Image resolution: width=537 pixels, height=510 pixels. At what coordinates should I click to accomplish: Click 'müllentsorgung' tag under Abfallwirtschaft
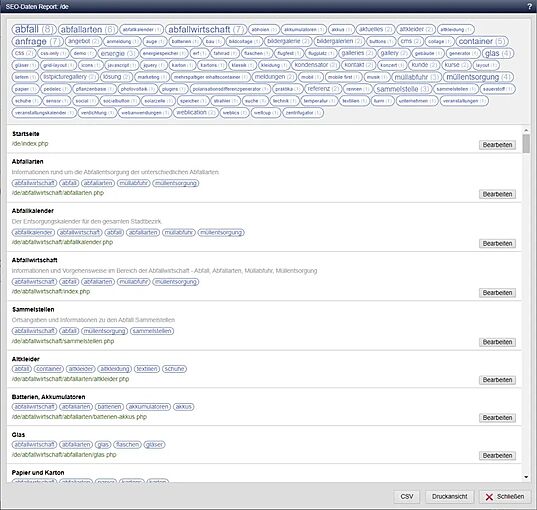coord(176,282)
